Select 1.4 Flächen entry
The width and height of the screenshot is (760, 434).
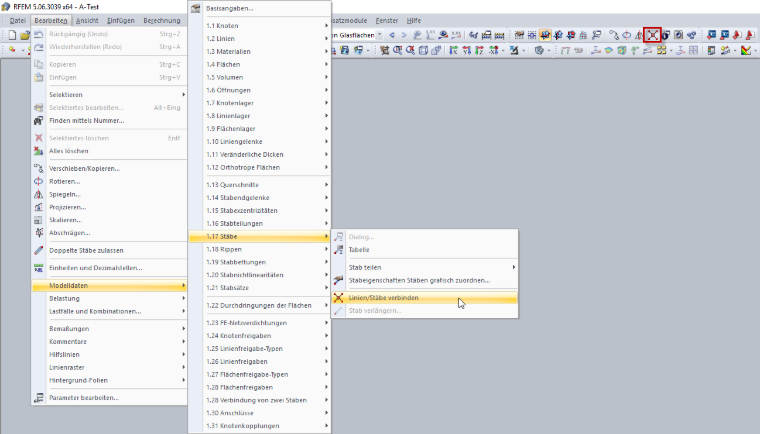click(x=260, y=64)
